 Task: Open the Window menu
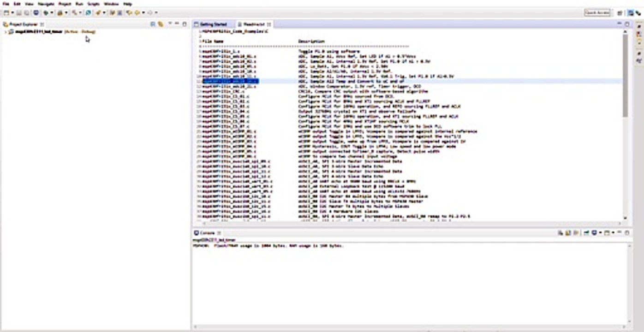pos(111,4)
